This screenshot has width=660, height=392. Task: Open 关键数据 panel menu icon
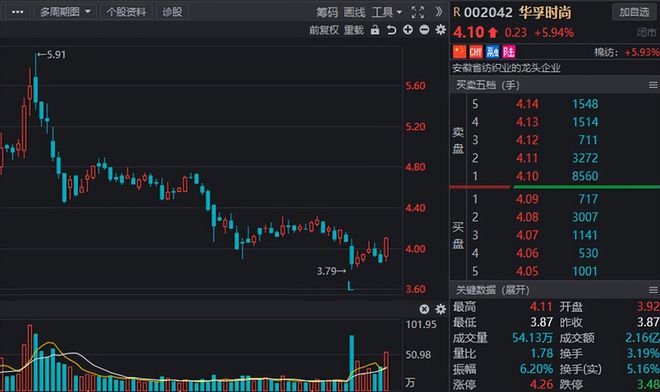[653, 290]
